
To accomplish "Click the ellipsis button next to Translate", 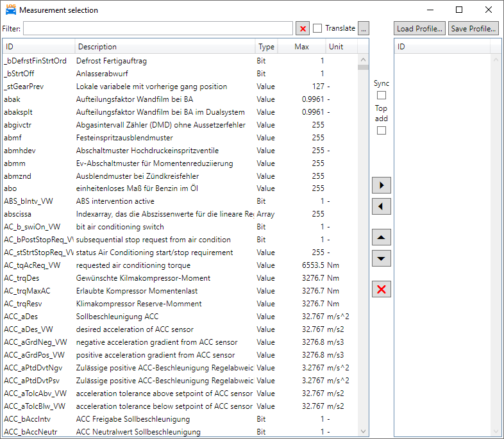I will click(x=364, y=29).
